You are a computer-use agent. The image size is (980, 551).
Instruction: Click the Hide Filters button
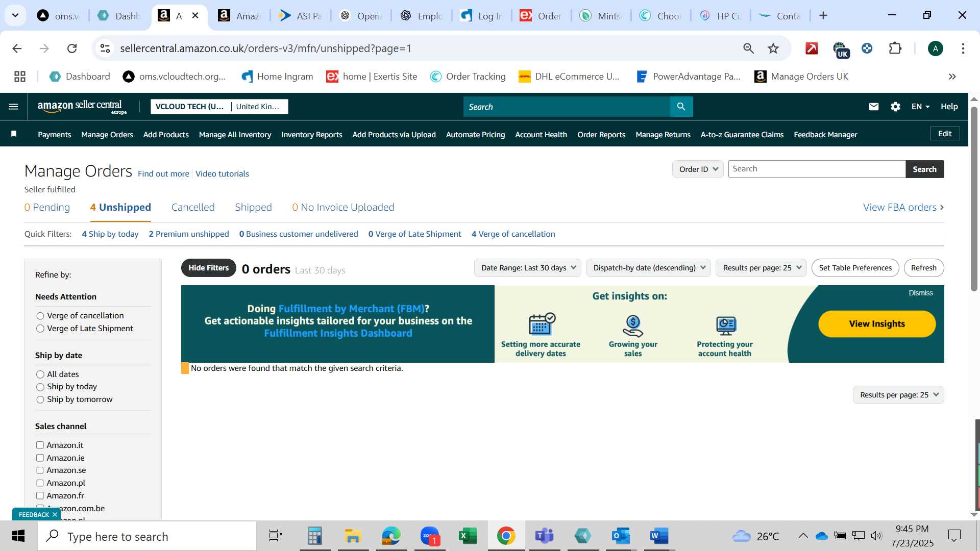point(208,268)
